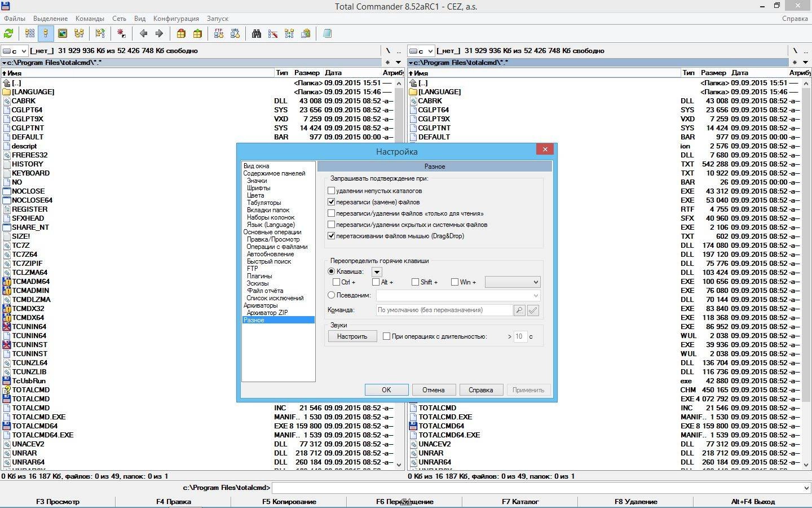Open the multi-rename tool icon

[273, 34]
